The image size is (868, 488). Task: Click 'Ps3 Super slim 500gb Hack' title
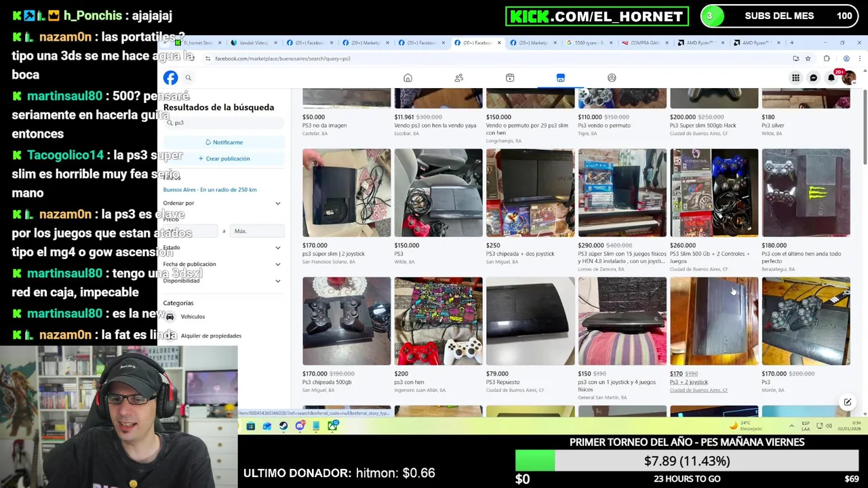click(x=703, y=125)
